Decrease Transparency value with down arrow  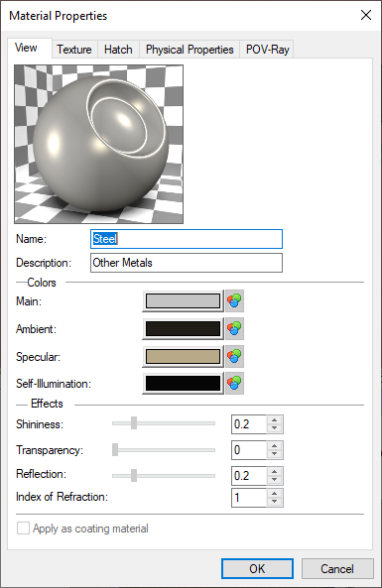coord(275,454)
